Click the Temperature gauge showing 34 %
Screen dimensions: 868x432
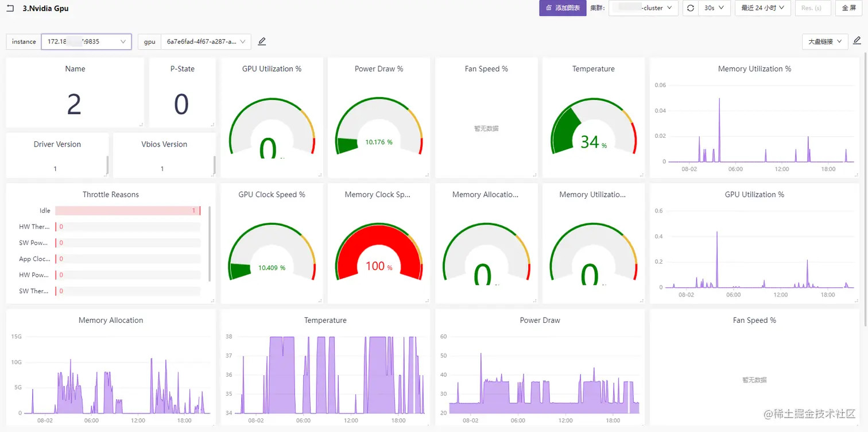594,126
